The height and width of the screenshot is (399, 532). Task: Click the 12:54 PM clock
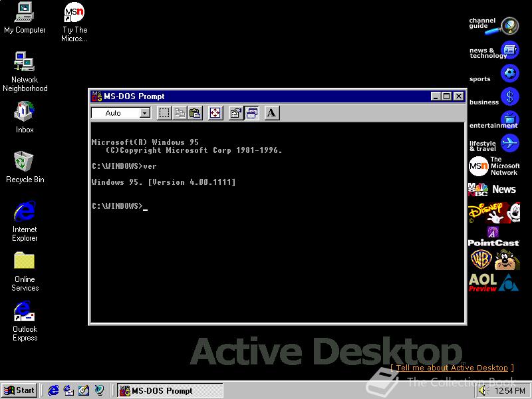(510, 391)
